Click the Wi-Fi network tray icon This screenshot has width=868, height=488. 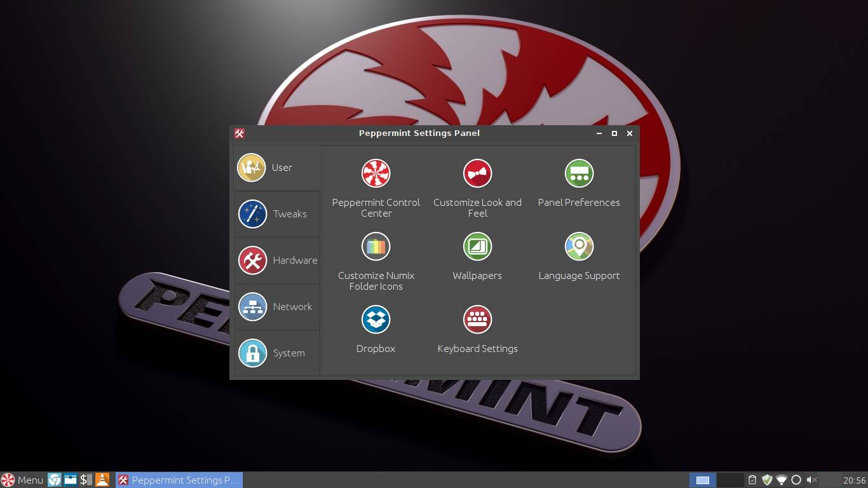click(x=782, y=480)
